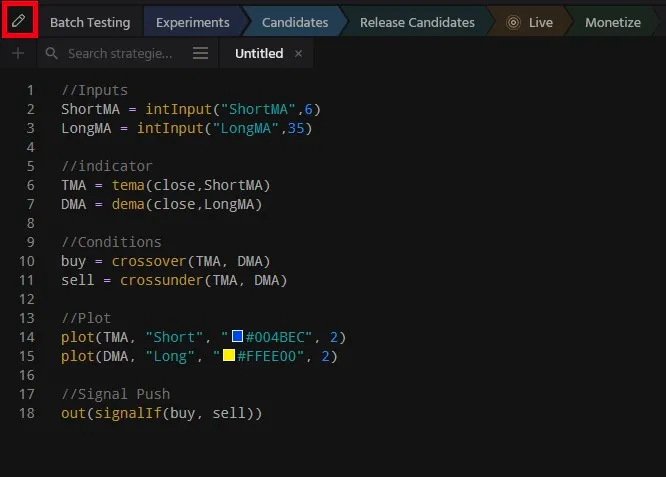
Task: Open the Batch Testing tab
Action: point(90,22)
